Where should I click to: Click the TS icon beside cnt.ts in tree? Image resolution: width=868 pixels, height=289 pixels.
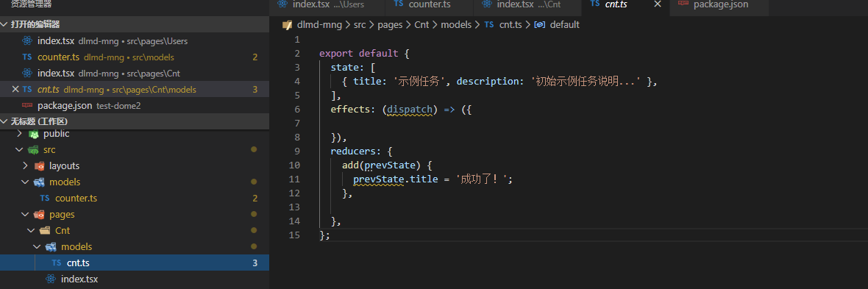(x=57, y=263)
